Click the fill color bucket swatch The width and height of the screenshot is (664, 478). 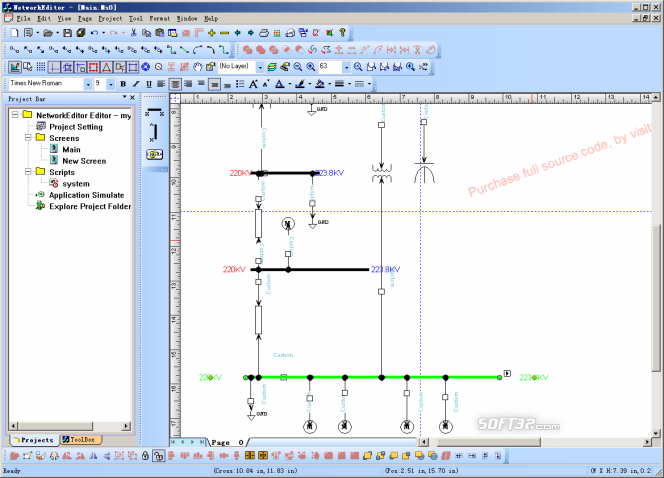pyautogui.click(x=320, y=84)
